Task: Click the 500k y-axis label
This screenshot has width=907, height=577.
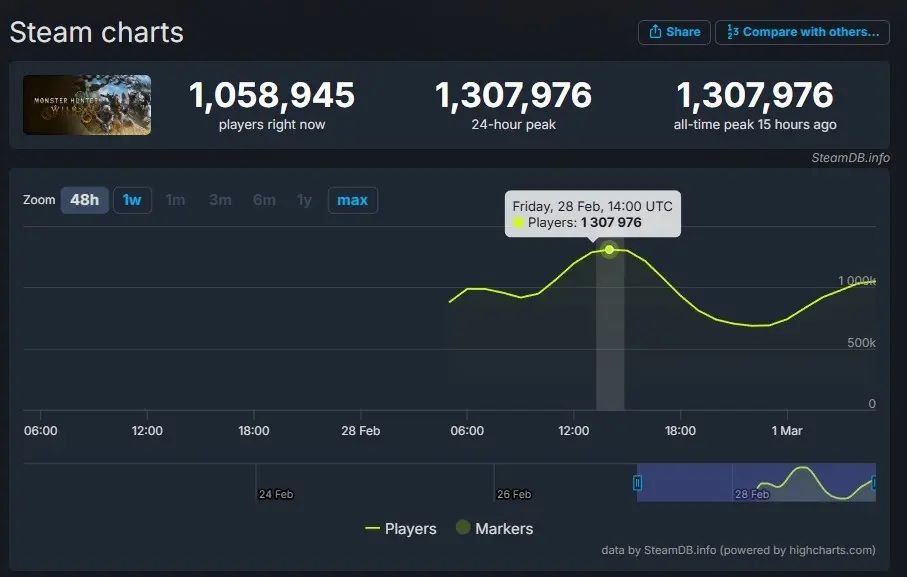Action: click(x=861, y=343)
